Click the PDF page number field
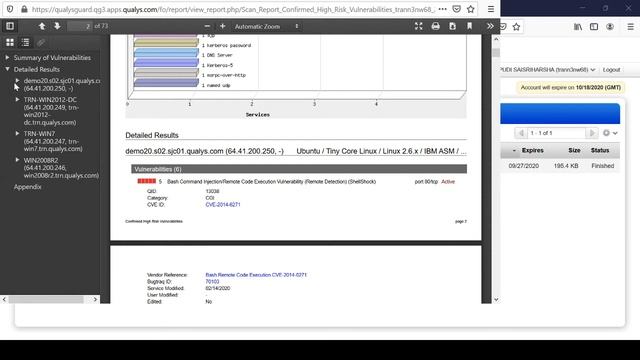The width and height of the screenshot is (640, 360). [79, 26]
